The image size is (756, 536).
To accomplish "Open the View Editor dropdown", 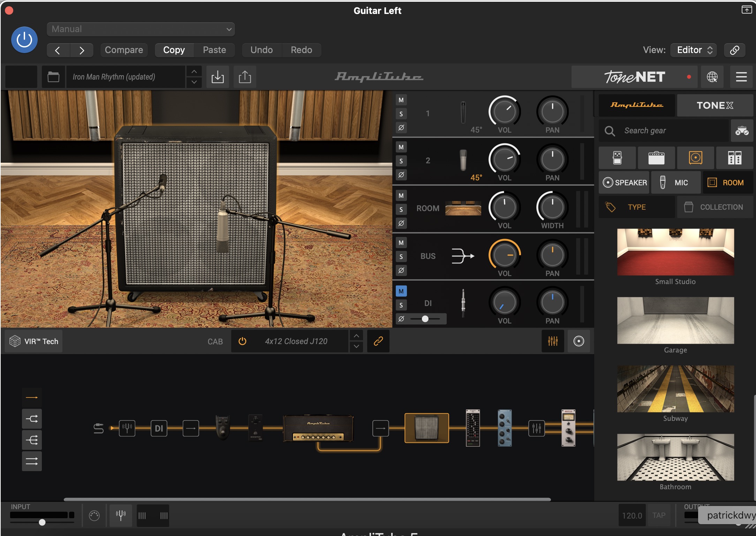I will [x=694, y=50].
